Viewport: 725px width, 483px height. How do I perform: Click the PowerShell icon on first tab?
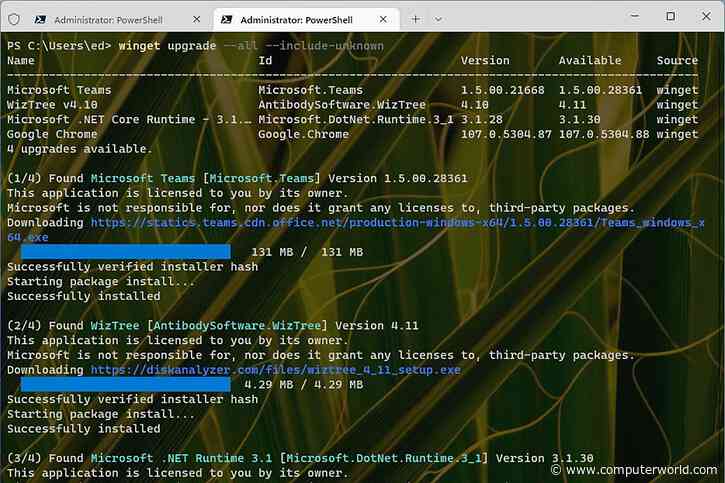(x=40, y=19)
